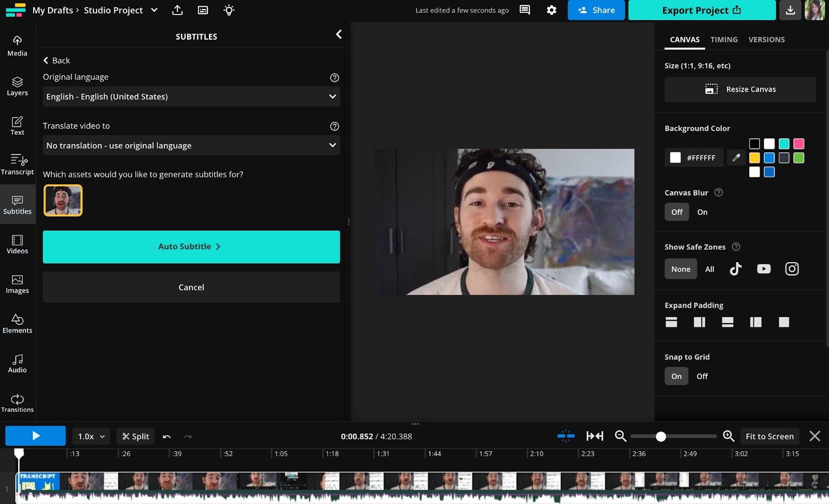Play the video with the blue play button

coord(35,436)
